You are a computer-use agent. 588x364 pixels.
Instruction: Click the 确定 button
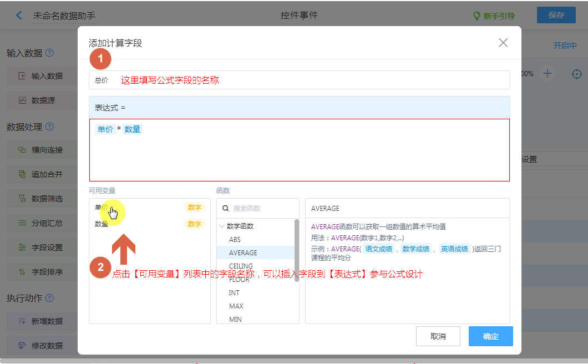tap(490, 336)
